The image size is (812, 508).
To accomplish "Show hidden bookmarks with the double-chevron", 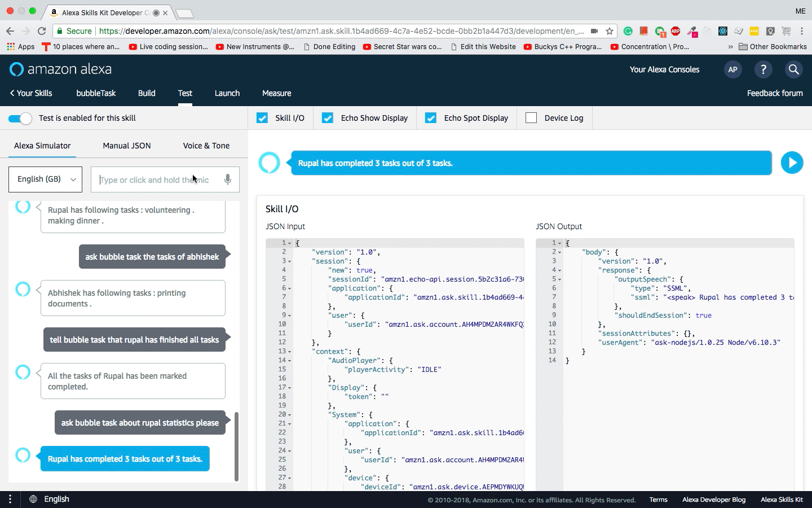I will point(731,47).
